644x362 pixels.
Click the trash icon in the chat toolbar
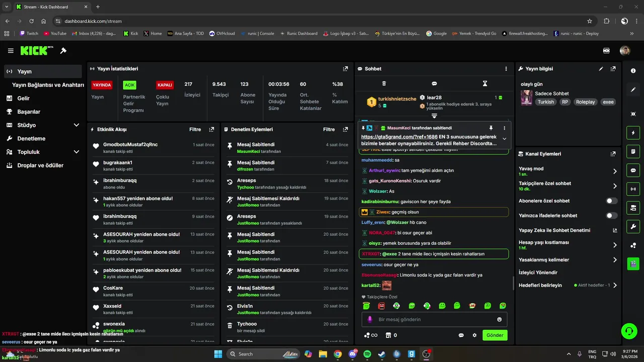pos(384,83)
